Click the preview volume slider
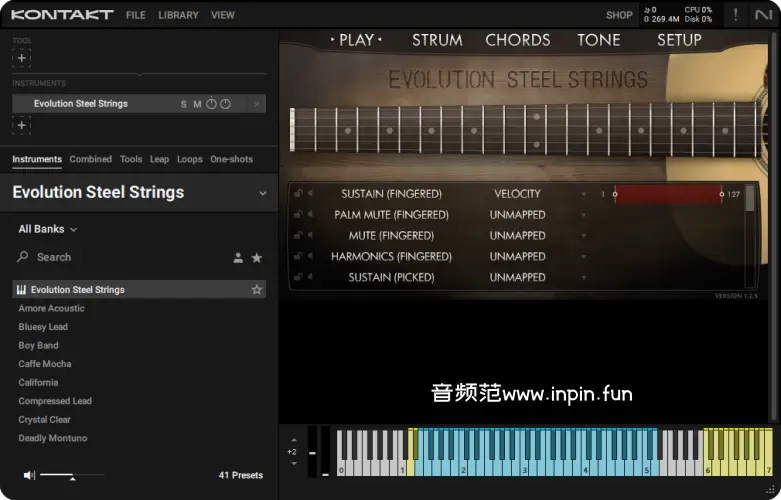Image resolution: width=781 pixels, height=500 pixels. coord(72,475)
